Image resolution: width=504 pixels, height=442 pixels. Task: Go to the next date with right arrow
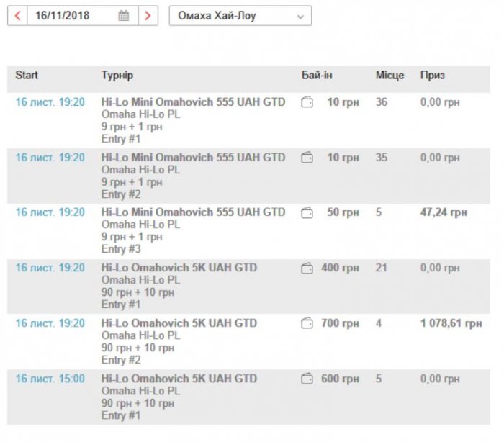coord(148,15)
